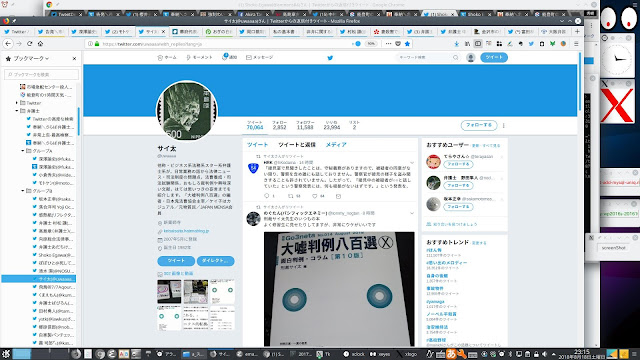Open the second tweet's dropdown caret
This screenshot has height=360, width=640.
[x=412, y=213]
